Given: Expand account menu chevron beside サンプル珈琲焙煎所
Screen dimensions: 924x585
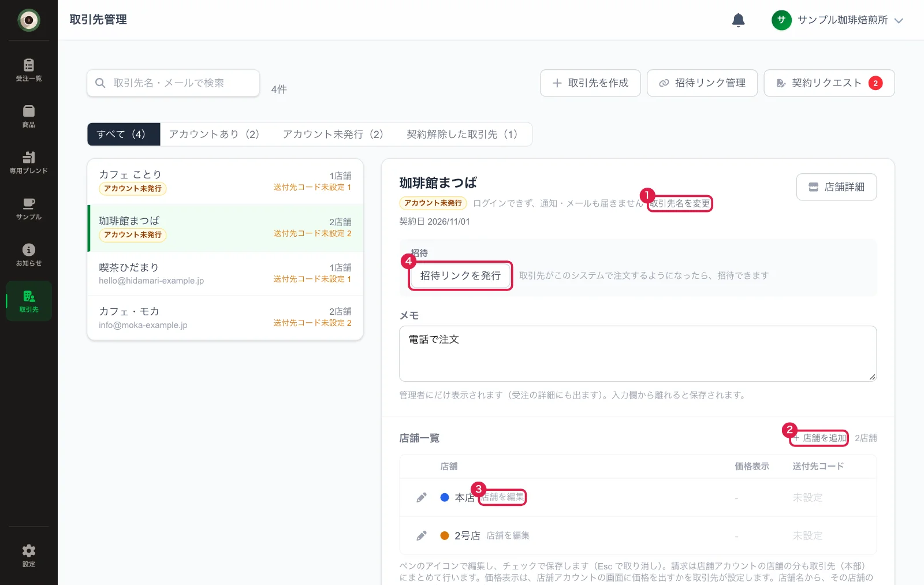Looking at the screenshot, I should click(x=899, y=20).
